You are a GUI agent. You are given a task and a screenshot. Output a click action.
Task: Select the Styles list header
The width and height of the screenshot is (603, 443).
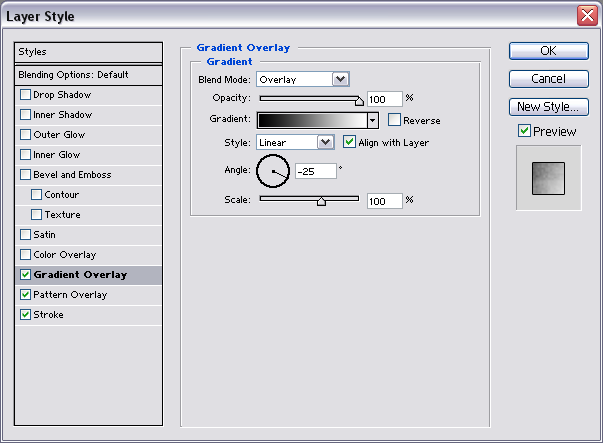click(88, 52)
